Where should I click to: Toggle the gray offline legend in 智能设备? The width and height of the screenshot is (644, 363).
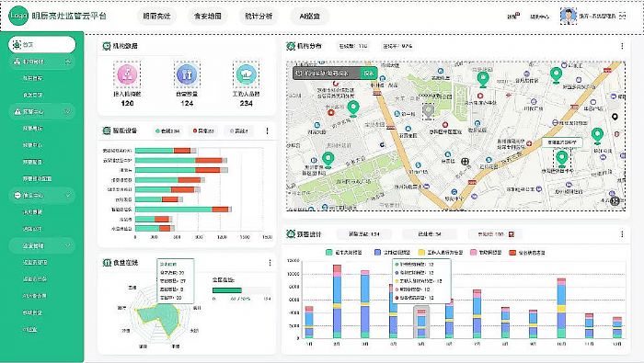[239, 130]
